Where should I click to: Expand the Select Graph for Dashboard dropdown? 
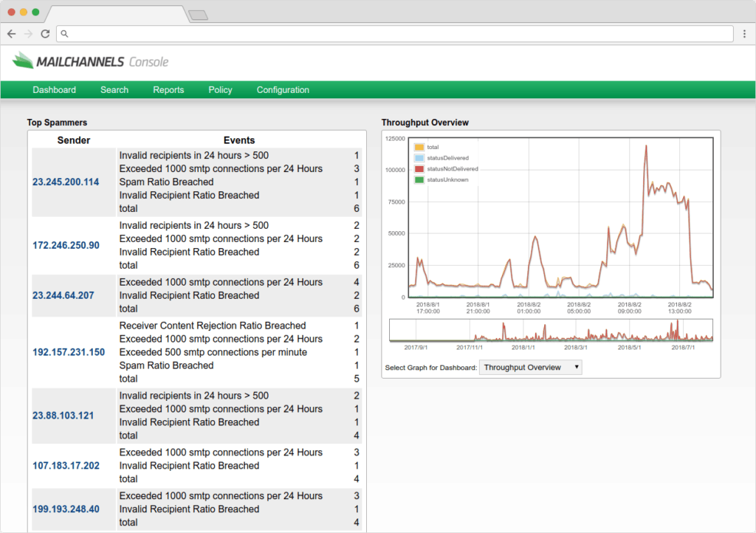531,367
